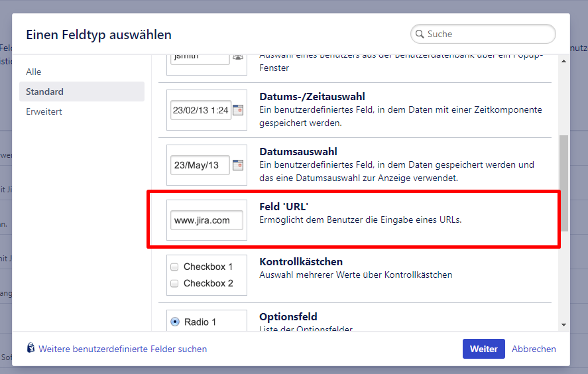Click the scrollbar thumb of field list

pos(563,182)
